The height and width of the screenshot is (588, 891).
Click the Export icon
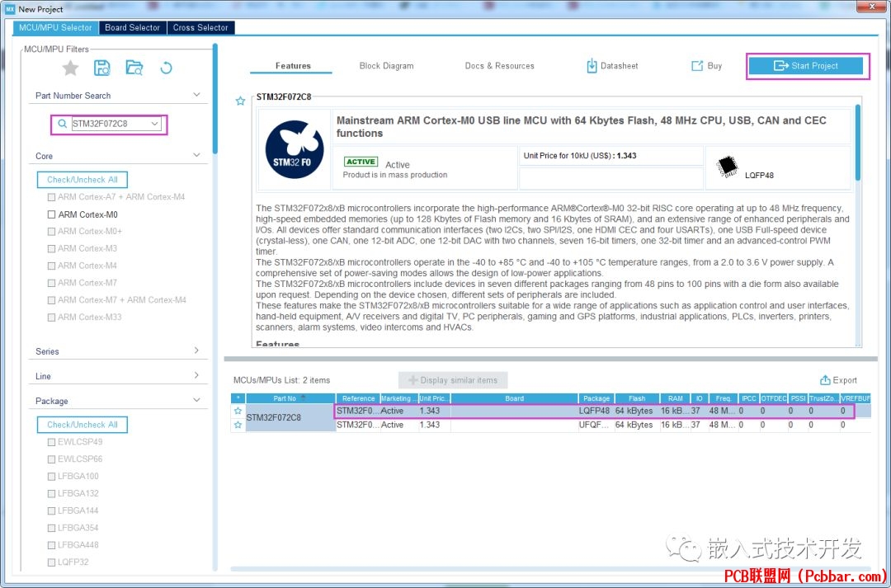click(x=825, y=380)
